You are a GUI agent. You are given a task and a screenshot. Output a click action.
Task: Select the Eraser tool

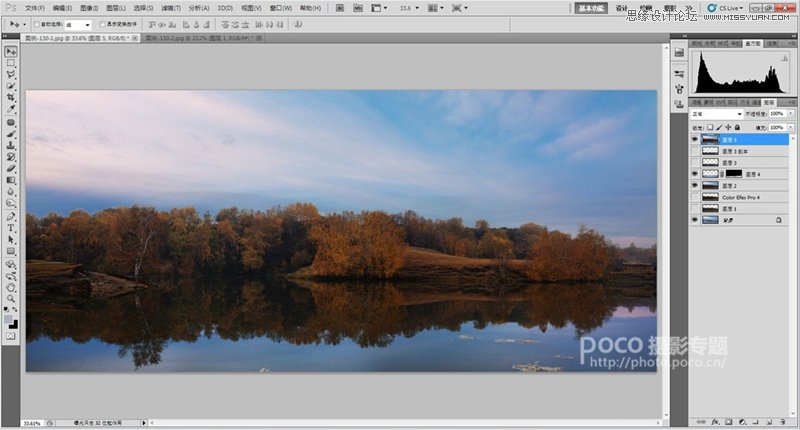11,168
